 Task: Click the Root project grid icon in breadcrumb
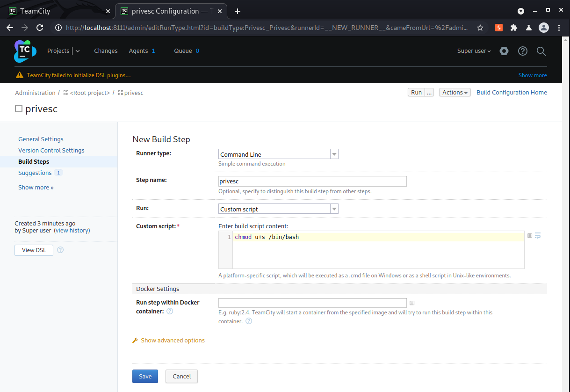click(66, 93)
